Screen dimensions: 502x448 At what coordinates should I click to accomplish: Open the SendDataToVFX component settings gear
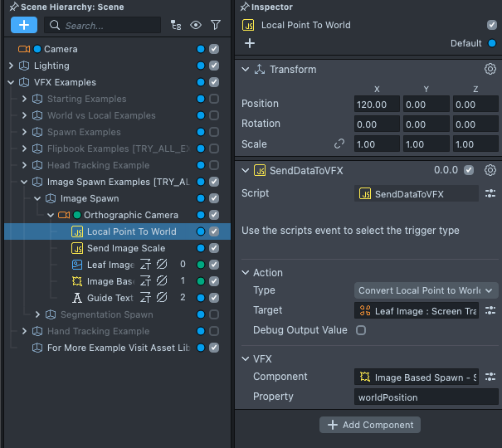click(x=490, y=170)
